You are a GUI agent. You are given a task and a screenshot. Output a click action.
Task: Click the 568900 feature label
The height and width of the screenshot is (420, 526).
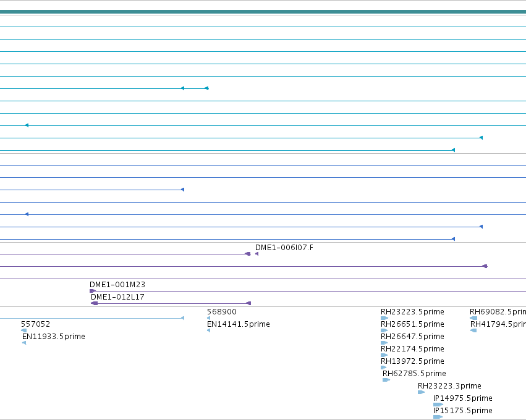click(x=222, y=312)
